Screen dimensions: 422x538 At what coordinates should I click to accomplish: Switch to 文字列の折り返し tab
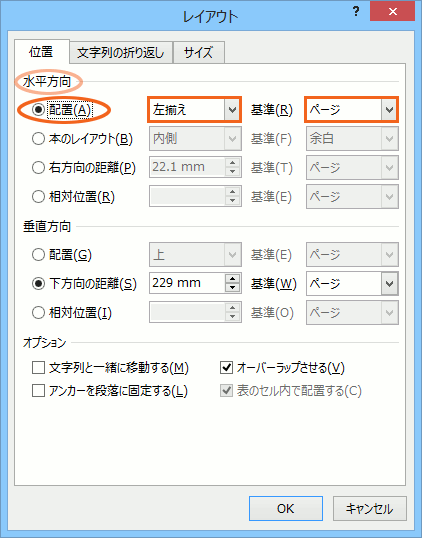tap(121, 52)
